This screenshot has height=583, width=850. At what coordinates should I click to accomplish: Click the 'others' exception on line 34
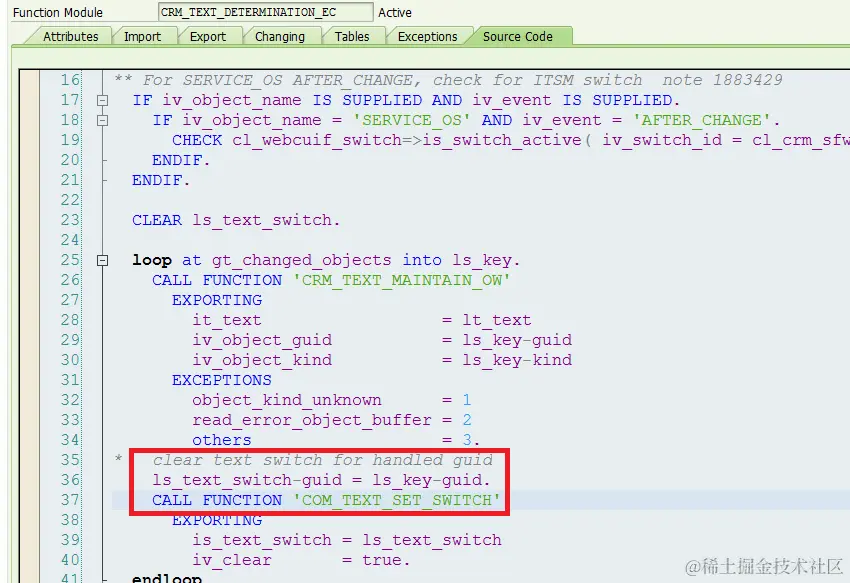point(222,440)
